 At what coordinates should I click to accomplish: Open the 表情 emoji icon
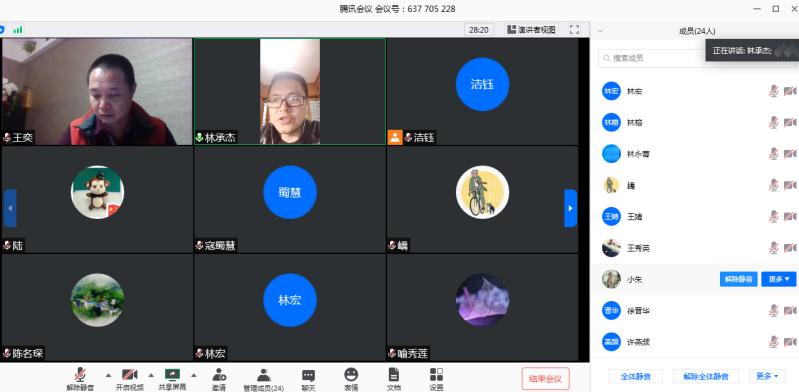coord(351,375)
